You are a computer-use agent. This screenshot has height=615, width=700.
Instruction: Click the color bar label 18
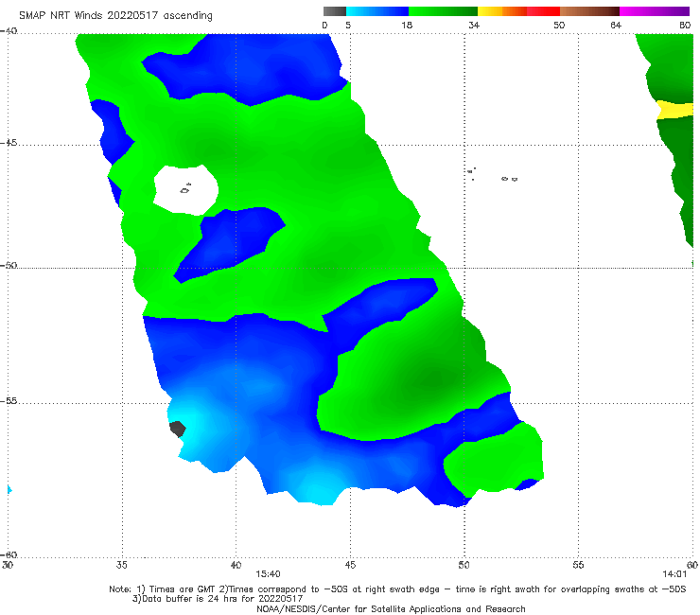pyautogui.click(x=407, y=25)
